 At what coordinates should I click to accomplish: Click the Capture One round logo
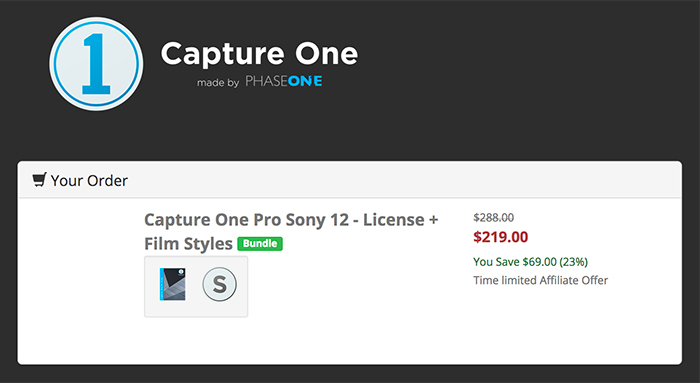(96, 64)
